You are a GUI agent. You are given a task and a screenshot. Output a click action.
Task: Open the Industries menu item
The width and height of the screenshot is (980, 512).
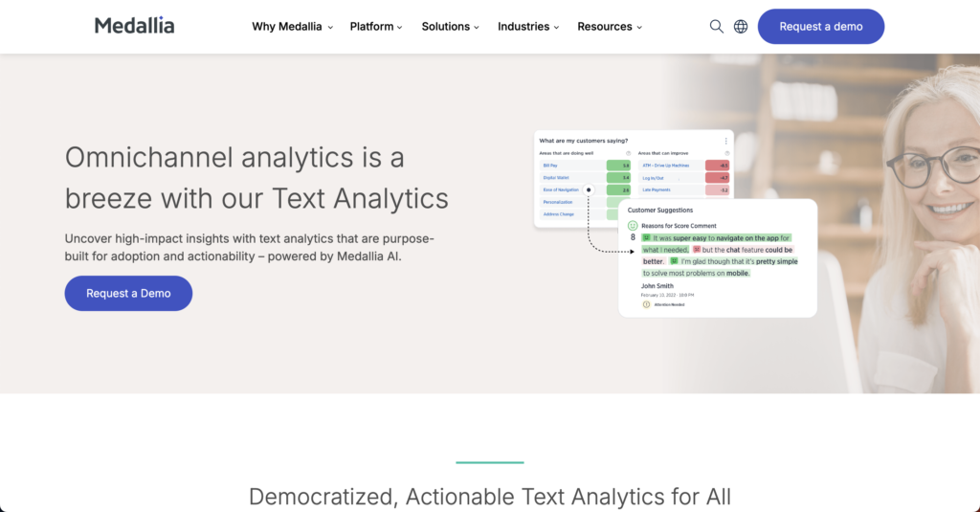[x=527, y=27]
